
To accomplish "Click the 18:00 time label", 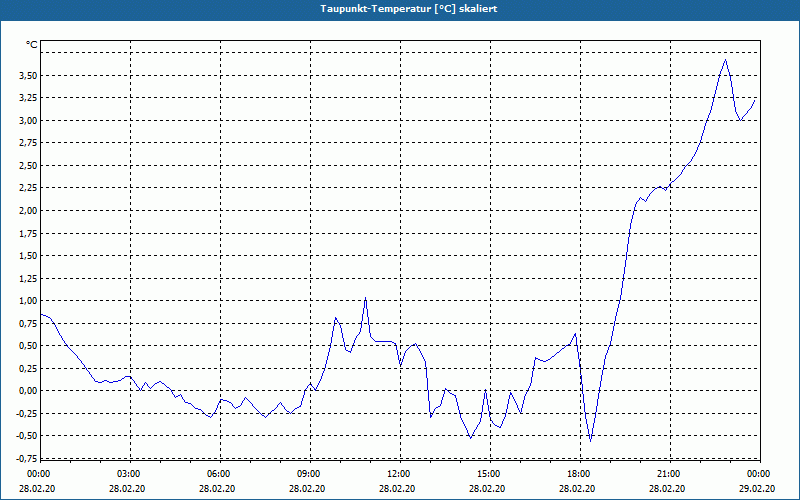I will click(x=580, y=474).
